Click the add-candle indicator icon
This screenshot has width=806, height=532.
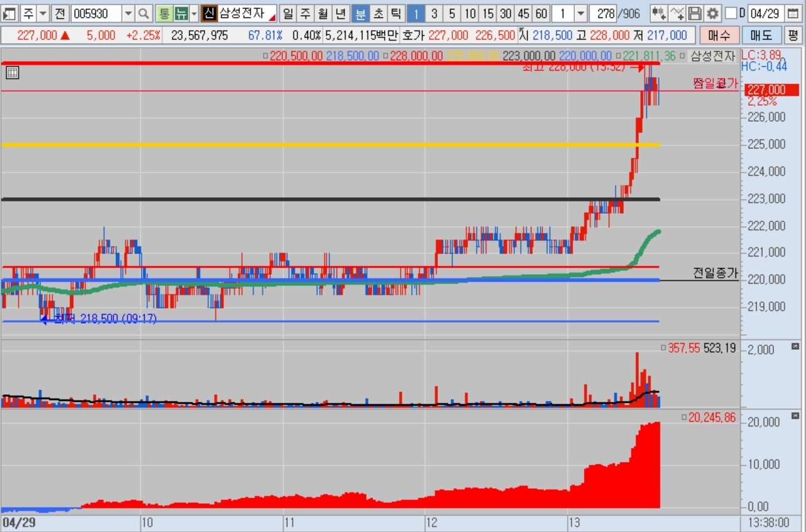coord(658,13)
